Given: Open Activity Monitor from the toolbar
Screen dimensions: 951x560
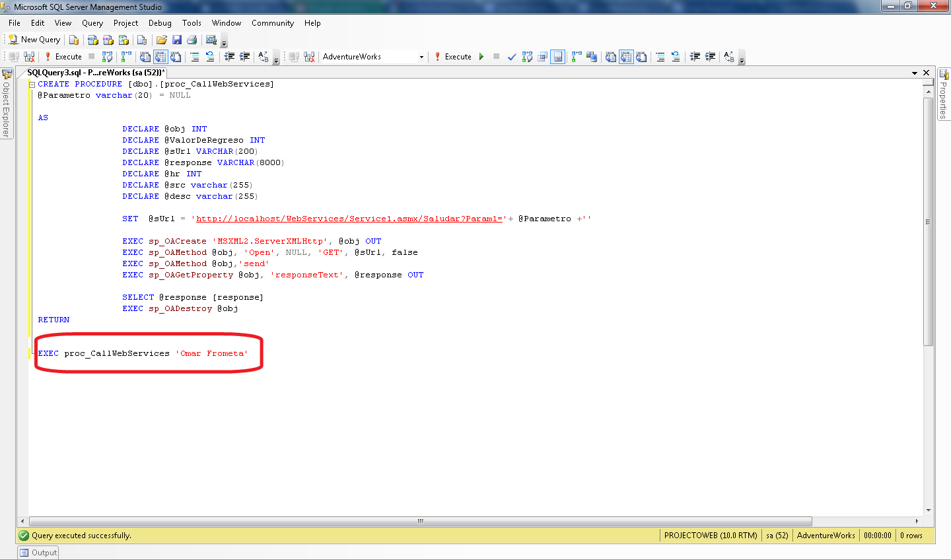Looking at the screenshot, I should tap(211, 40).
